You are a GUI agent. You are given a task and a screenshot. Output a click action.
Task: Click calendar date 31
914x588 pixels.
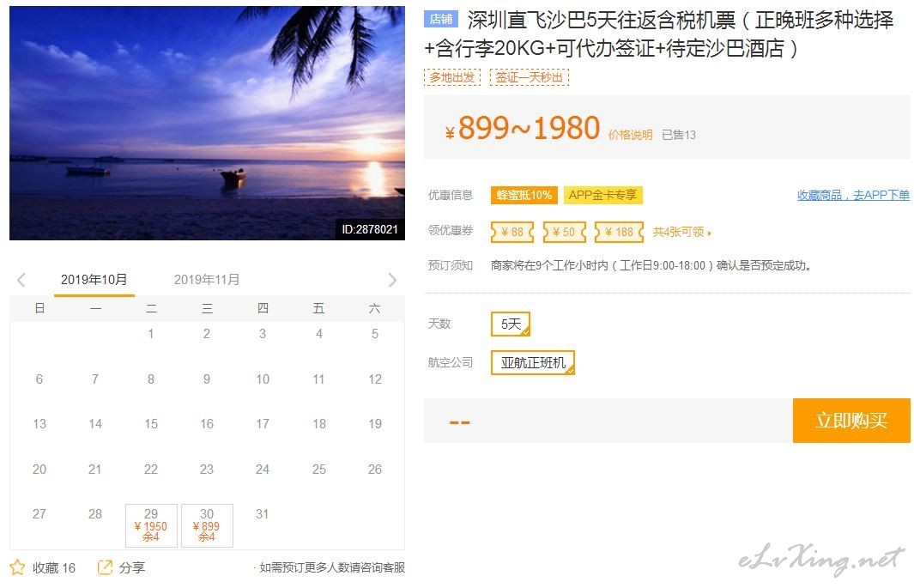263,514
